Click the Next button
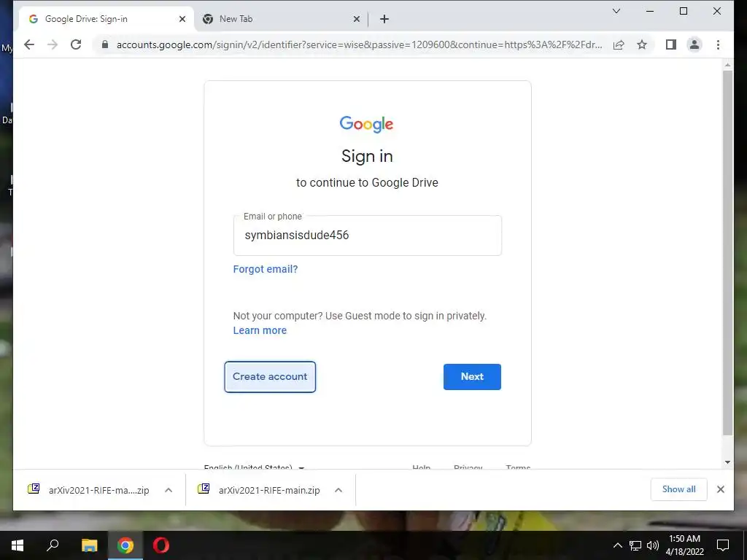 [x=472, y=377]
